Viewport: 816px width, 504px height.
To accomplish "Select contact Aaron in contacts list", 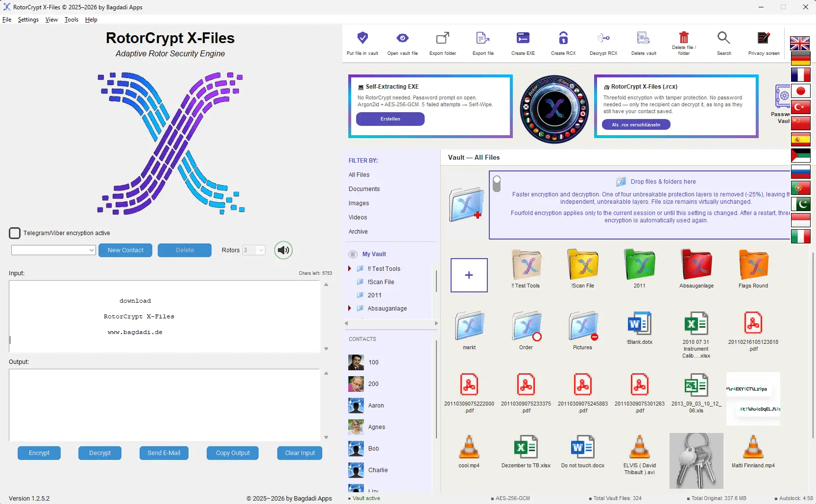I will click(376, 406).
